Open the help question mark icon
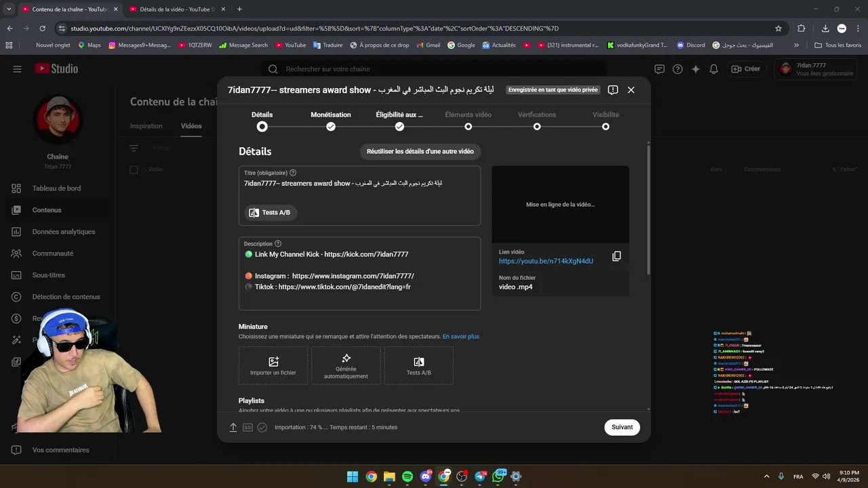868x488 pixels. pos(677,69)
